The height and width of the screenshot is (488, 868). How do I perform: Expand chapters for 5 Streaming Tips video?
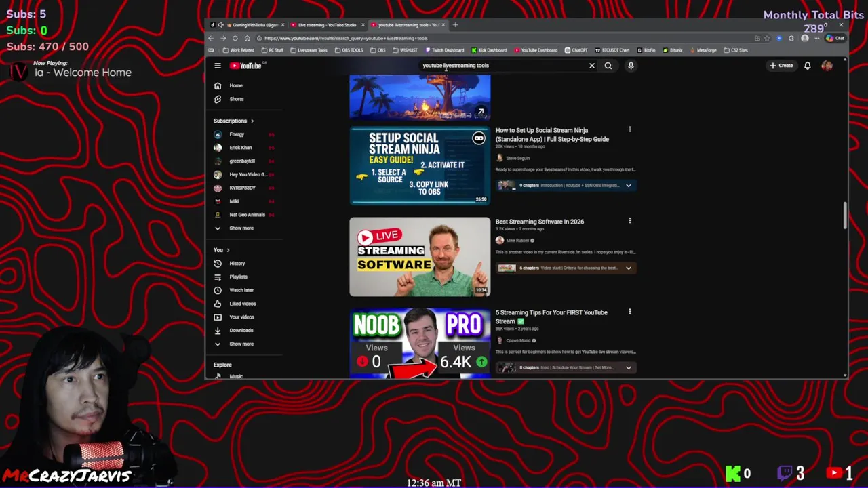pos(628,367)
